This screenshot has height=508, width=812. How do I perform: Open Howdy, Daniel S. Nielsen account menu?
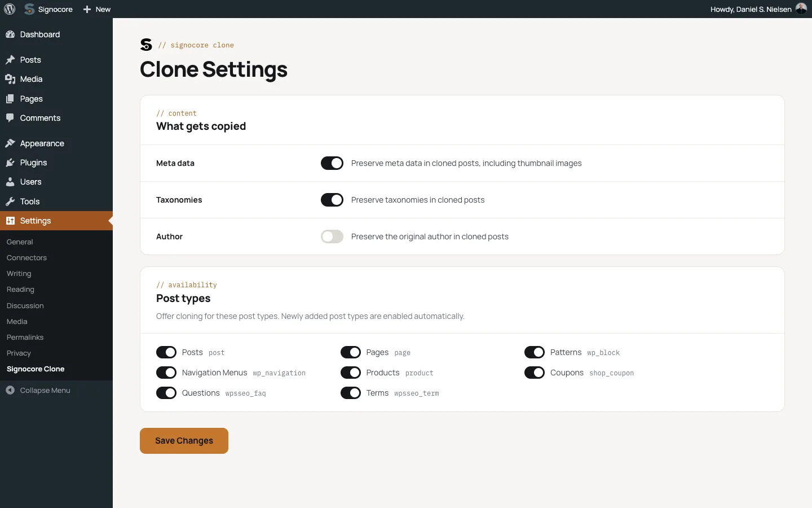[758, 9]
